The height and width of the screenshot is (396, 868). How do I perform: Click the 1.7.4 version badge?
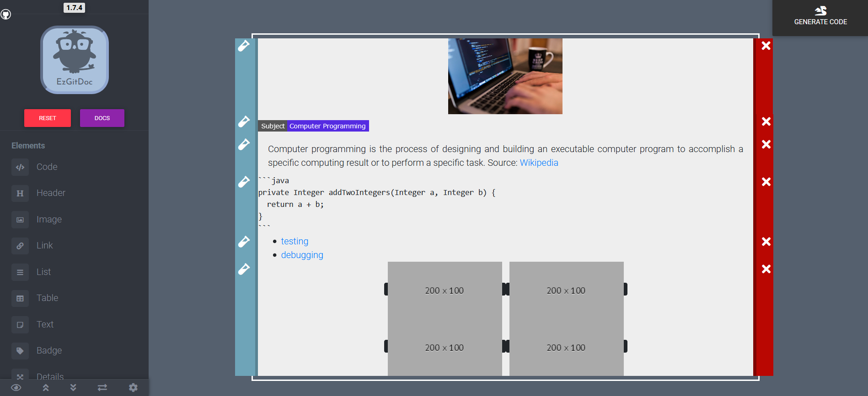[74, 7]
